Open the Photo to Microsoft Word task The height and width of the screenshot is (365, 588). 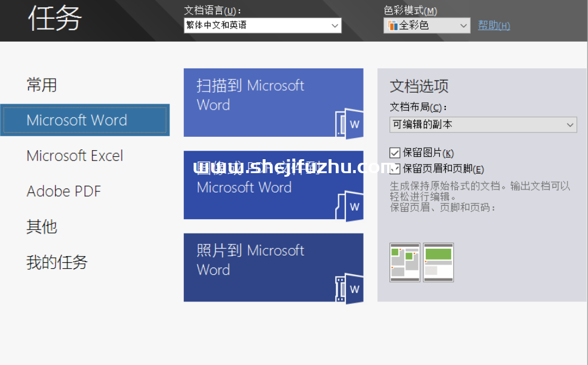click(x=273, y=268)
